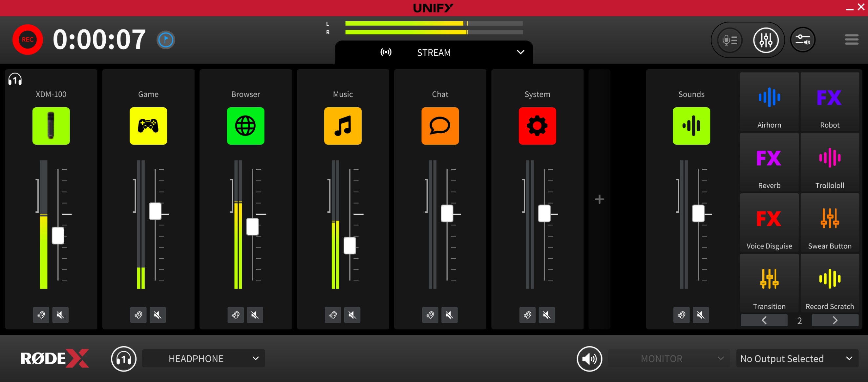Open the HEADPHONE output dropdown
This screenshot has height=382, width=868.
(203, 358)
